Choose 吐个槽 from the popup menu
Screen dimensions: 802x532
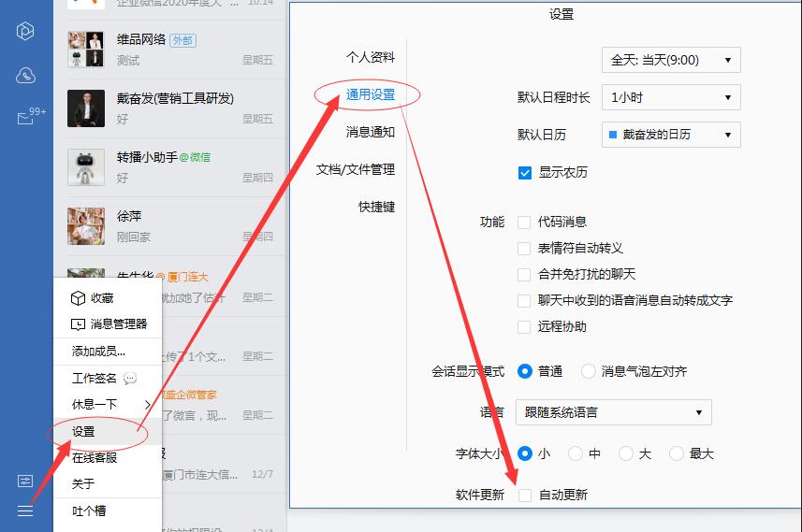[x=108, y=510]
